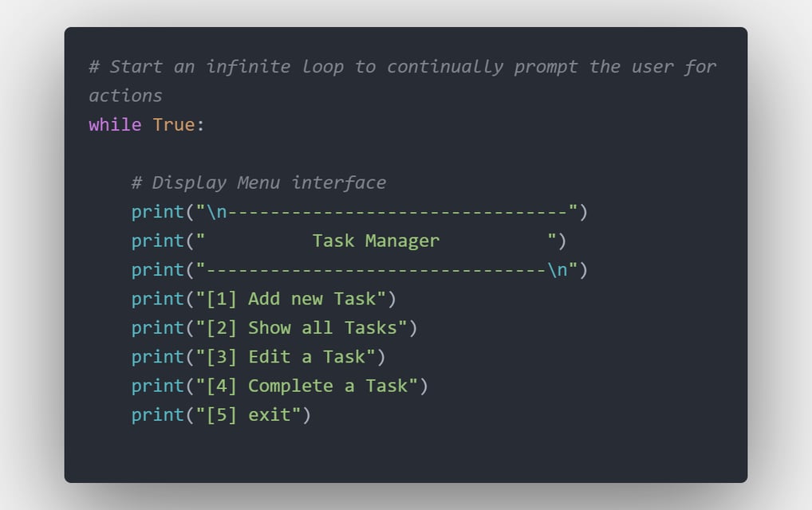
Task: Click the word 'continually' in the comment
Action: point(445,67)
